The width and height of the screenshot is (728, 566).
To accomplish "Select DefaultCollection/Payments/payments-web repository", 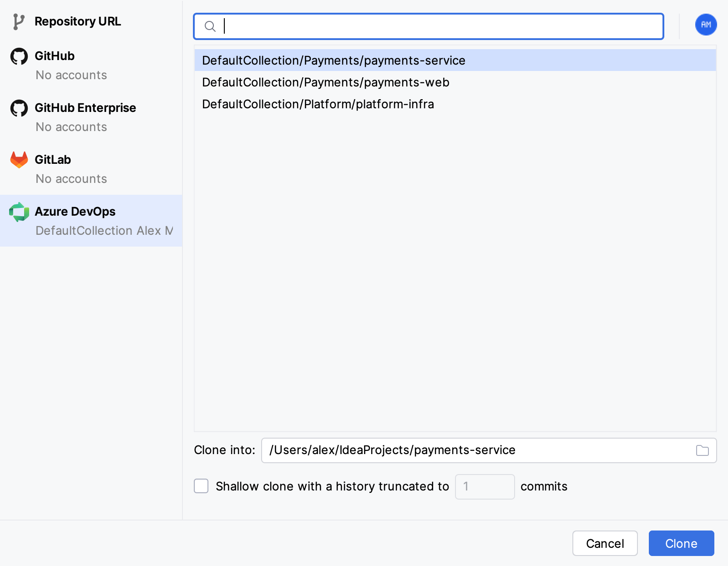I will tap(455, 82).
